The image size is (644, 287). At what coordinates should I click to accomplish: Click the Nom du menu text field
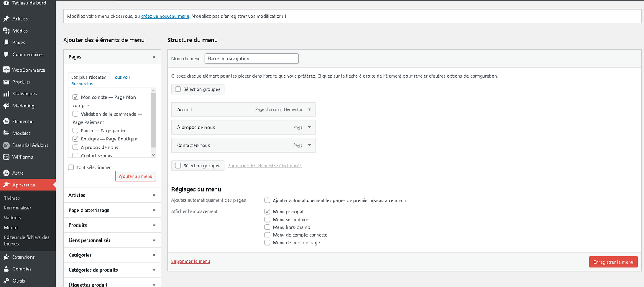click(x=252, y=58)
